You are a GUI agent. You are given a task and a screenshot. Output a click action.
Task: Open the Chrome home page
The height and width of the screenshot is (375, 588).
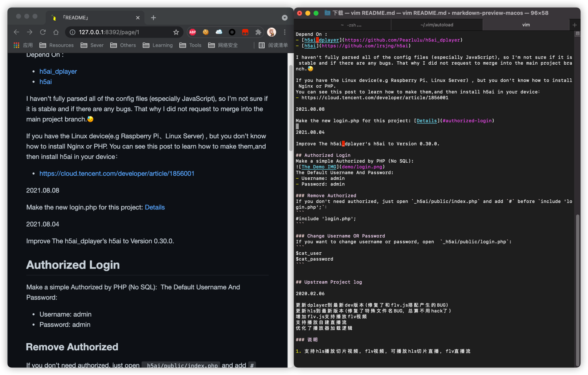(x=56, y=32)
